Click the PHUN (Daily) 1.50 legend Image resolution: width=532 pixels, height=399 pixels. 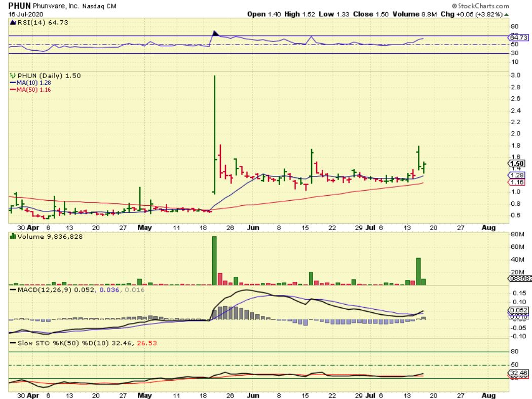(49, 76)
